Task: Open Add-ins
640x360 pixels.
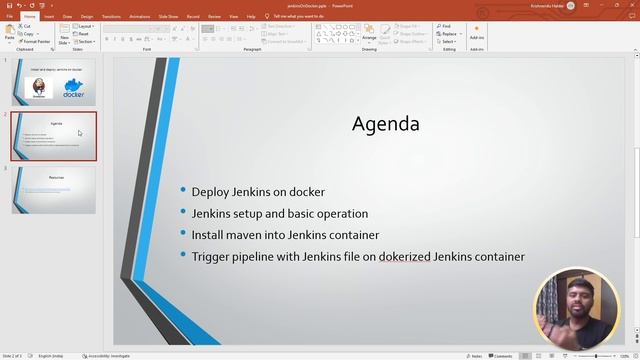Action: point(476,33)
